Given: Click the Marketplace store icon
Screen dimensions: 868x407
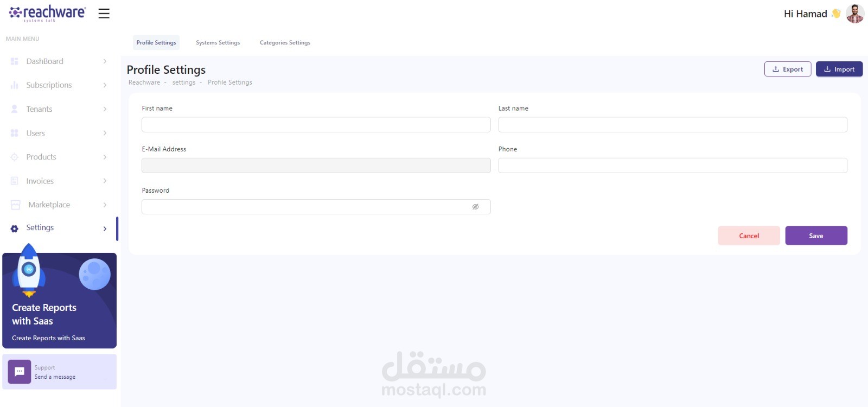Looking at the screenshot, I should click(x=16, y=205).
